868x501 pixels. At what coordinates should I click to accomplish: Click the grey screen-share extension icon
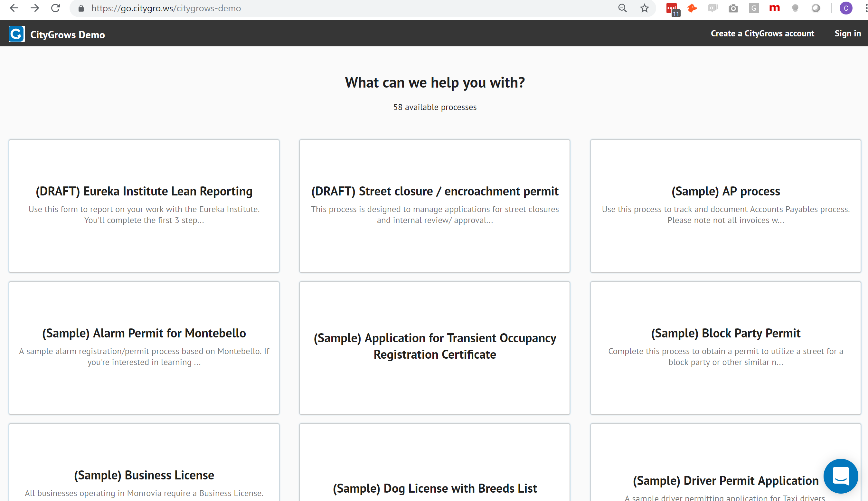point(712,8)
